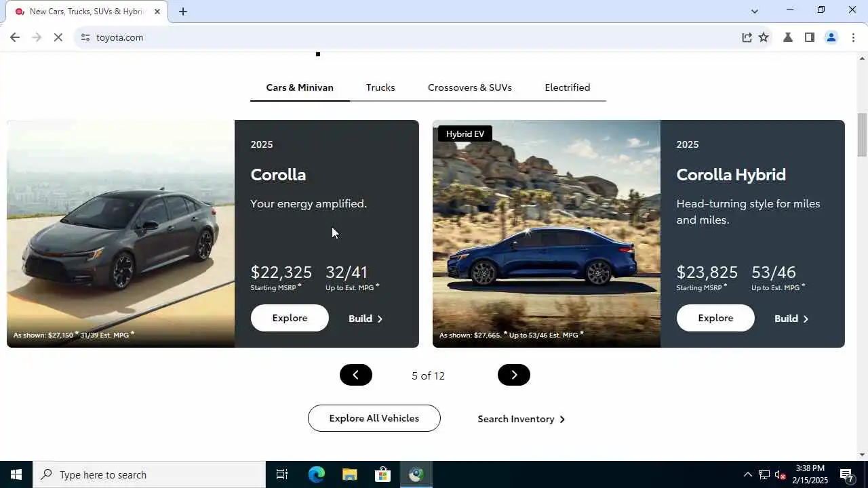868x488 pixels.
Task: Open a new browser tab
Action: (x=183, y=12)
